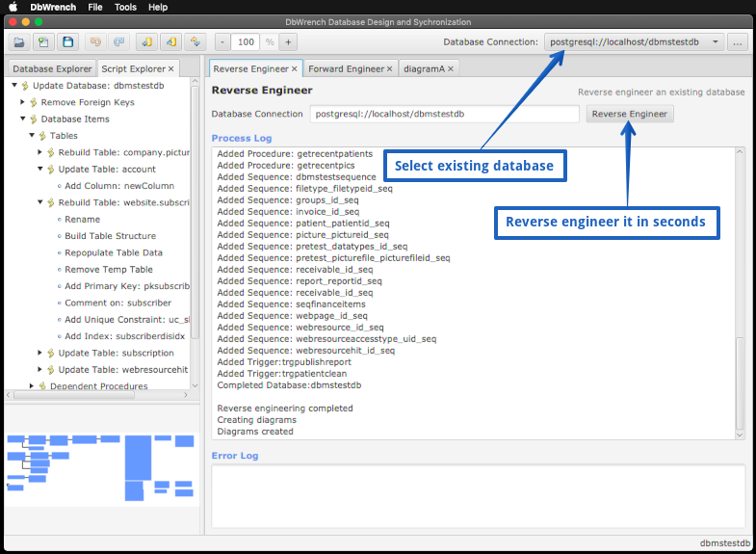Click inside the Error Log area
The width and height of the screenshot is (756, 554).
pos(479,495)
